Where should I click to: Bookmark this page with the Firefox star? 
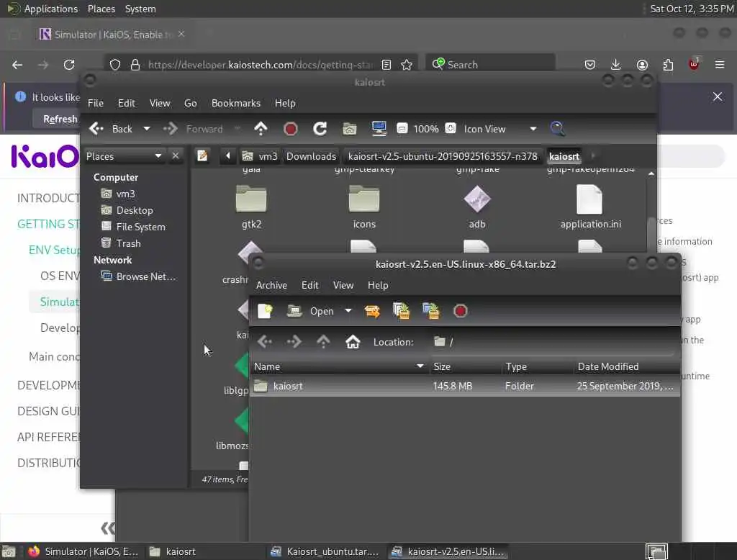pos(407,64)
